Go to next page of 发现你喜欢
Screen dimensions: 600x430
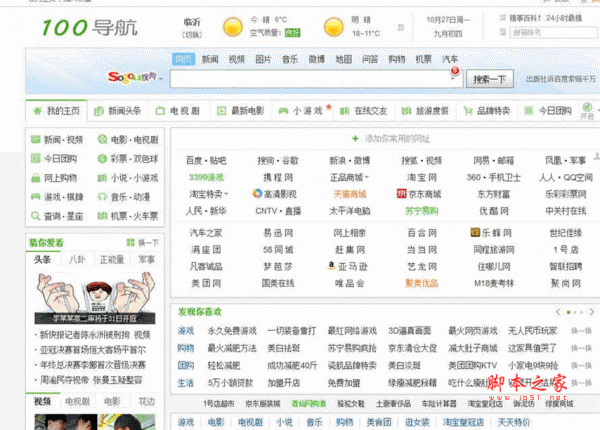click(592, 312)
